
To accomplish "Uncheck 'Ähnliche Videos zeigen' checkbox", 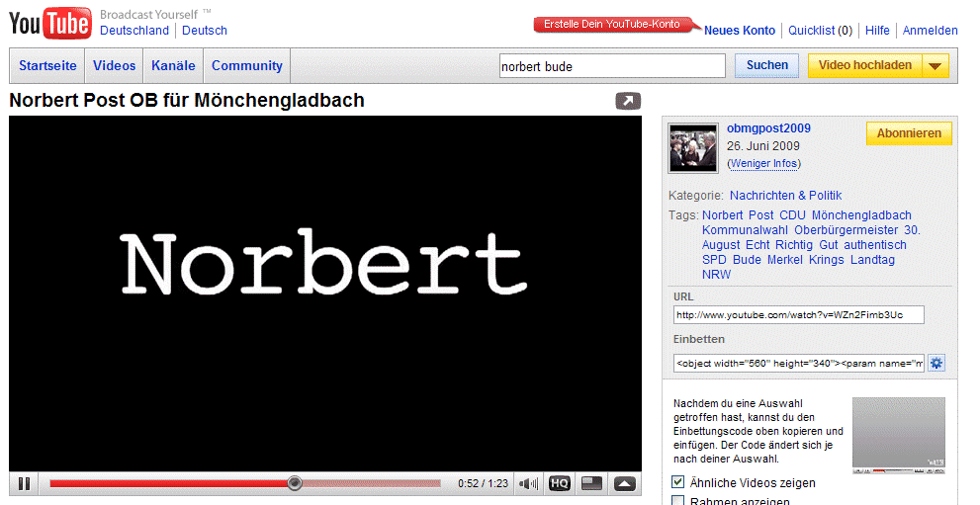I will 678,482.
